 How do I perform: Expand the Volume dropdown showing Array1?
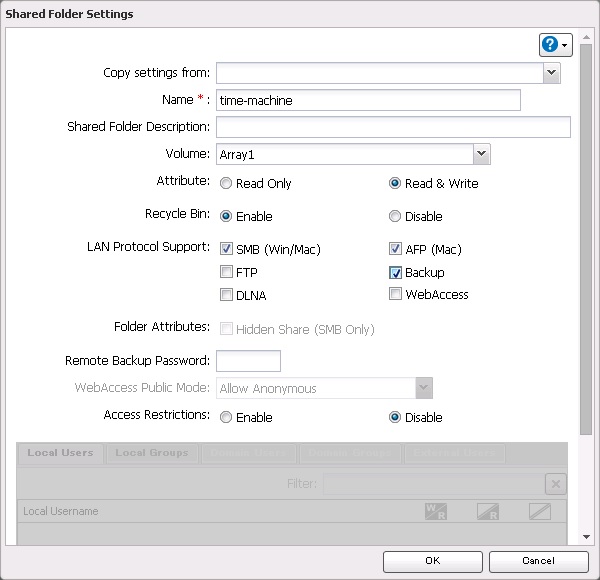[x=481, y=154]
